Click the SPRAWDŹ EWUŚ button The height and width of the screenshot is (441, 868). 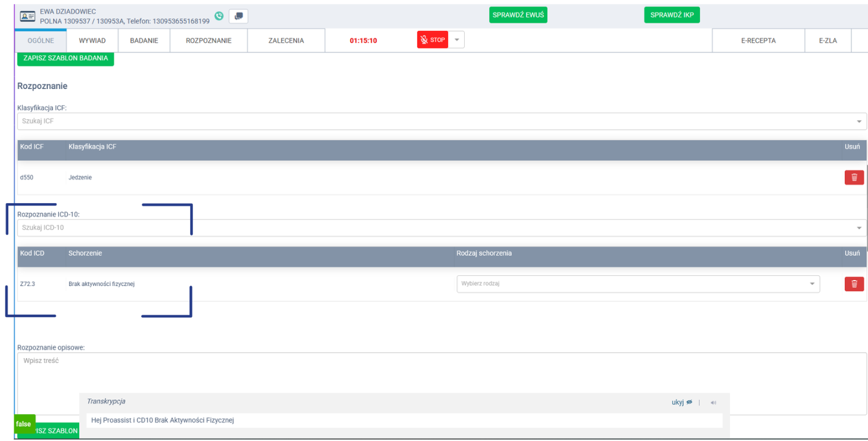[x=518, y=15]
